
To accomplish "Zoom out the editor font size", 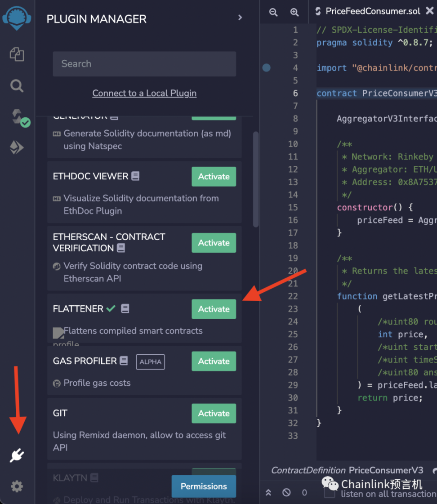I will [x=273, y=12].
